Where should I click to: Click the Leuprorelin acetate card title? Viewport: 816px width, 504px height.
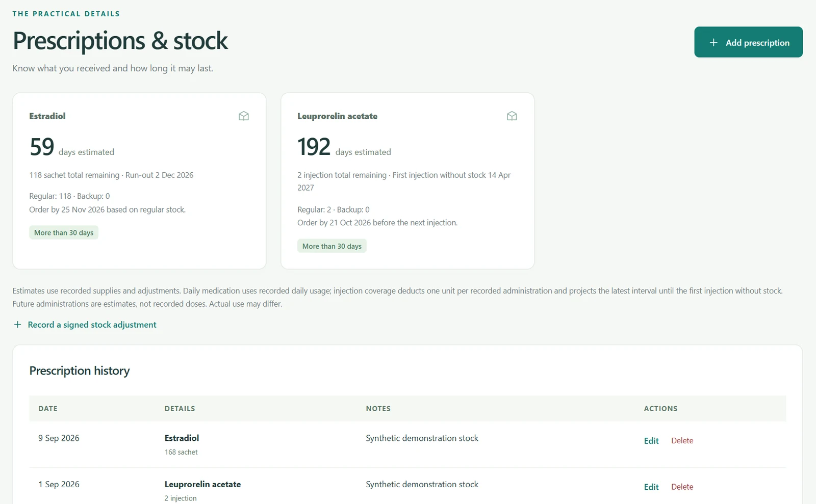pyautogui.click(x=337, y=116)
